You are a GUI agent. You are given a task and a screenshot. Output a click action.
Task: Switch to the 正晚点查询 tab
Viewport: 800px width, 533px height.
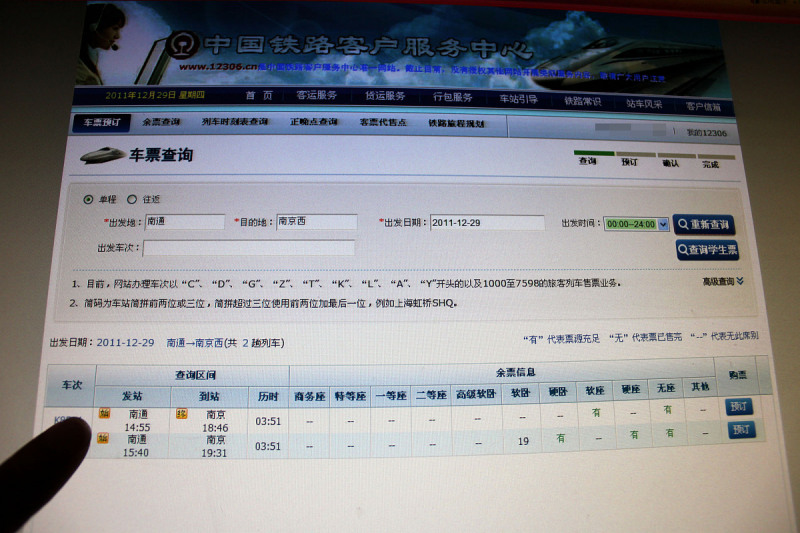coord(314,122)
